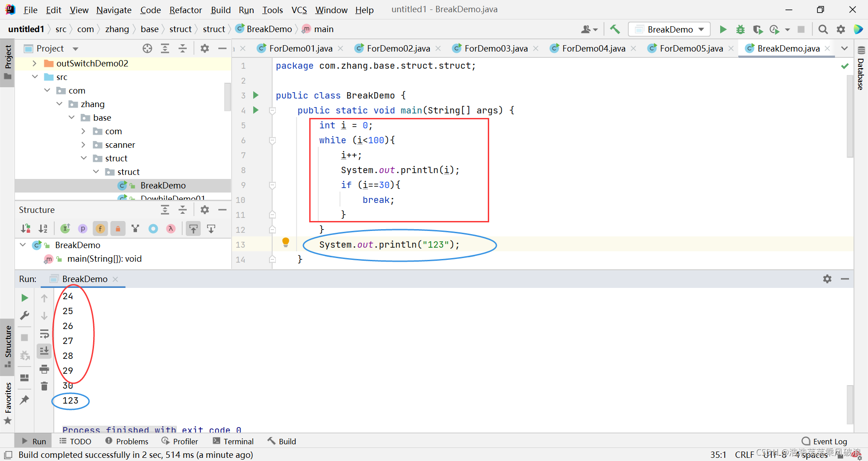Open Project panel options gear

[205, 48]
